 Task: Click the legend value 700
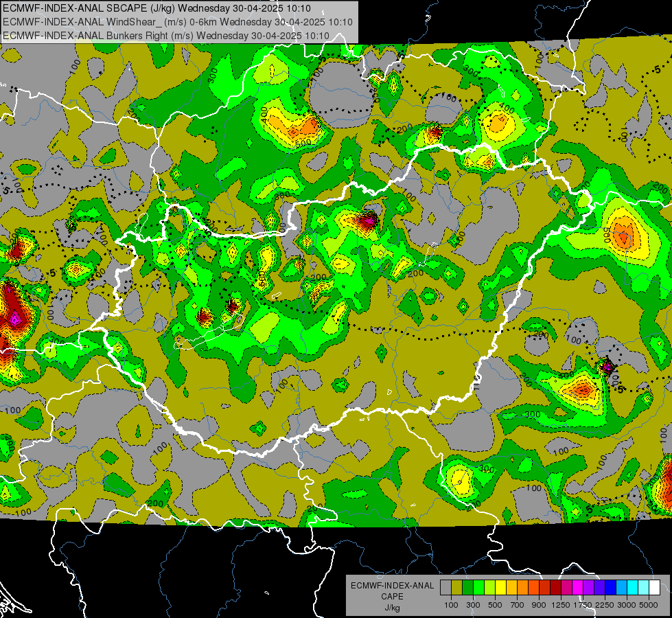pyautogui.click(x=518, y=605)
